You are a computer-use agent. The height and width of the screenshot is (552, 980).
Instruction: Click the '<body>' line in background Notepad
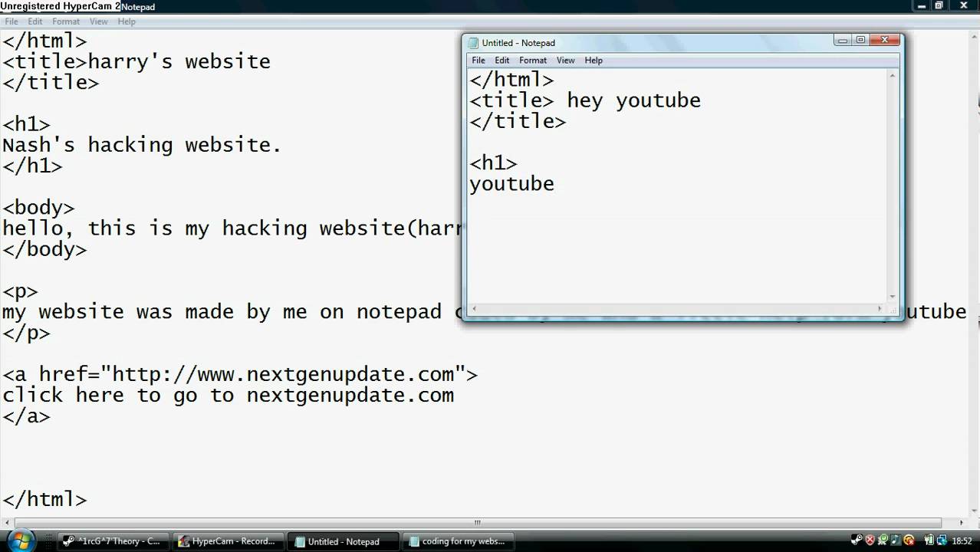[x=38, y=208]
